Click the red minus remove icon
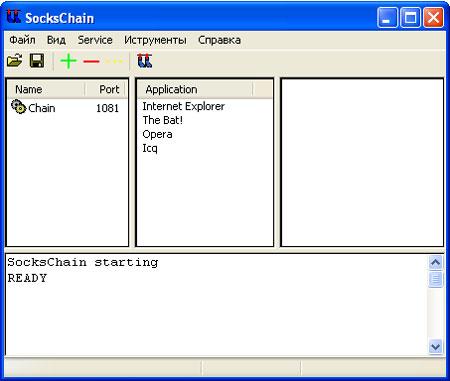 click(x=91, y=61)
